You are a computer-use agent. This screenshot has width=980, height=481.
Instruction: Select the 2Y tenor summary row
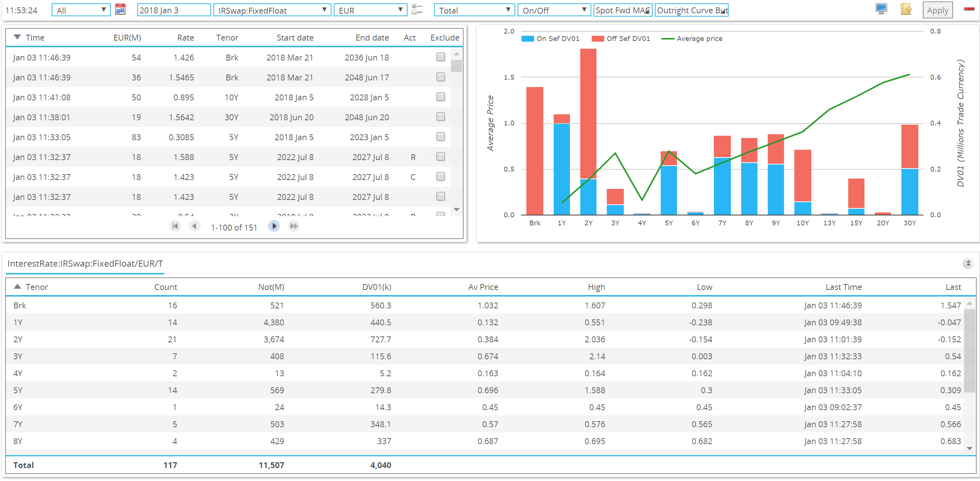(485, 339)
